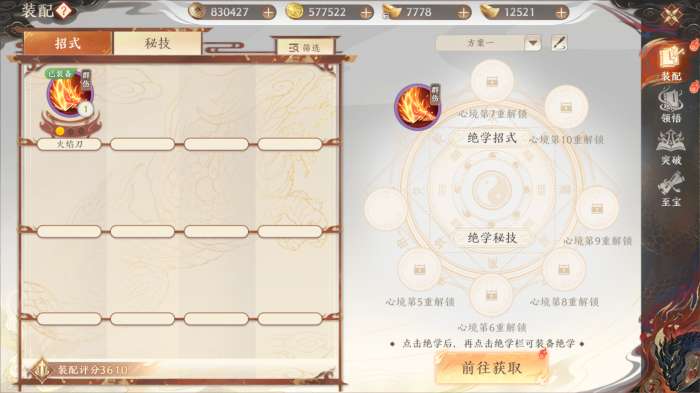Viewport: 700px width, 393px height.
Task: Open the 领悟 sidebar icon
Action: click(x=671, y=106)
